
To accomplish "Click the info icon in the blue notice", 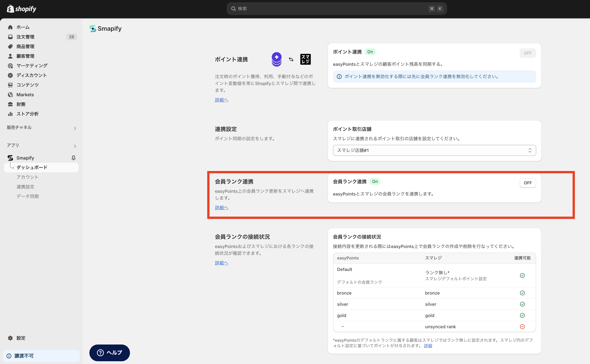I will click(x=339, y=77).
